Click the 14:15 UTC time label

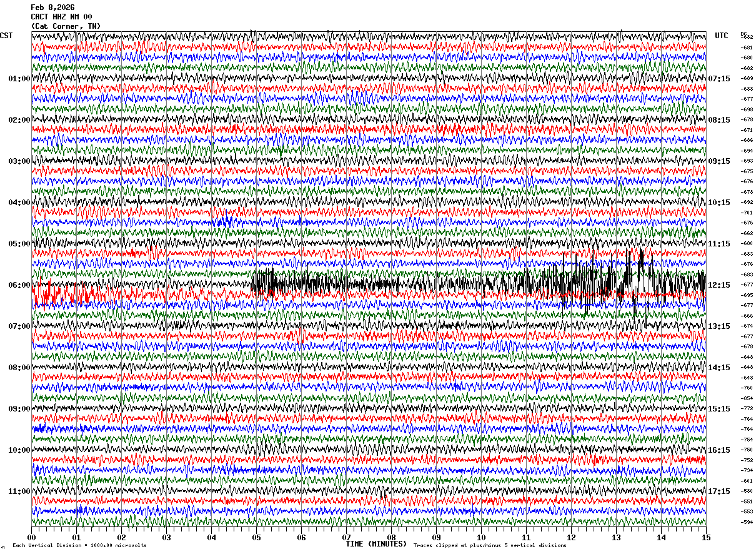(x=719, y=368)
